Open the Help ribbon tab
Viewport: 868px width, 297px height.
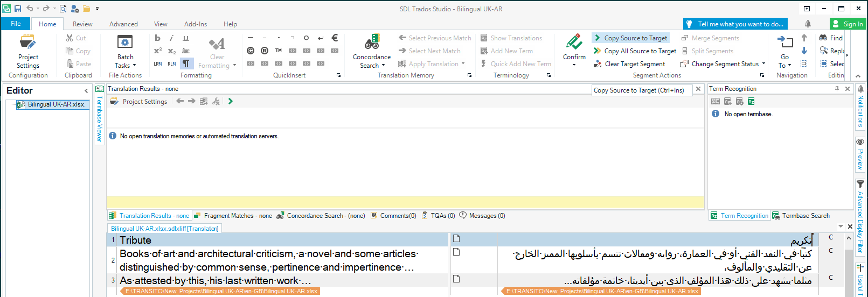(x=231, y=24)
